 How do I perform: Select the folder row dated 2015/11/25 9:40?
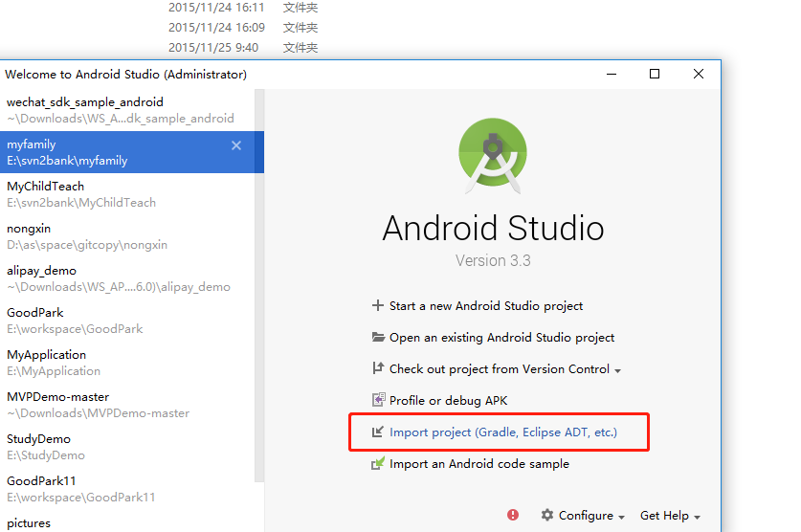(x=243, y=48)
